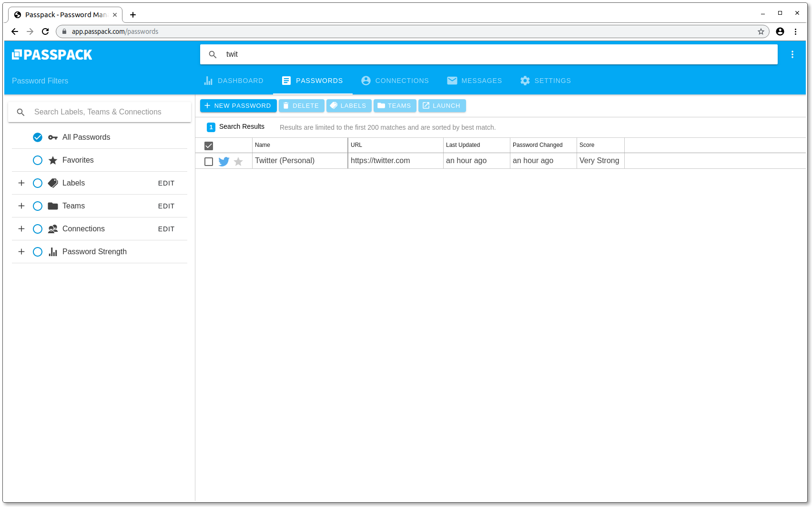Bookmark this page with the star icon
Image resolution: width=812 pixels, height=507 pixels.
pyautogui.click(x=761, y=31)
